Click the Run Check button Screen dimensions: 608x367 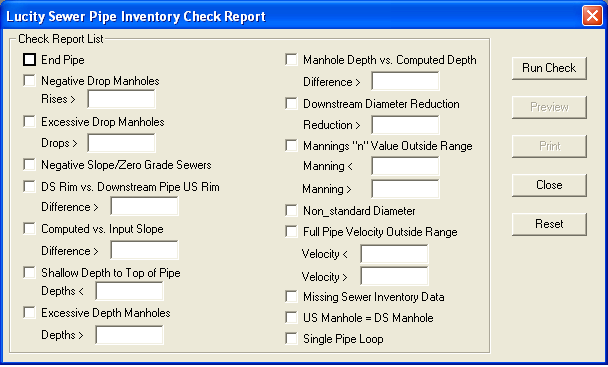[549, 68]
